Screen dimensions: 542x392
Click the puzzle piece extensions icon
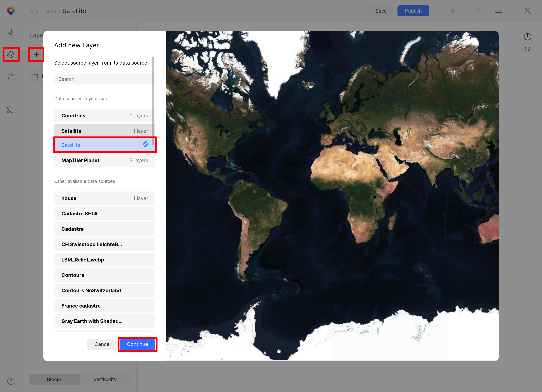(x=11, y=109)
